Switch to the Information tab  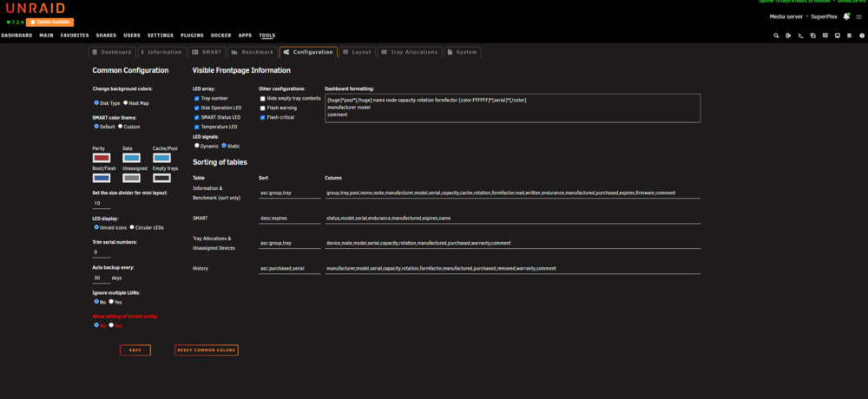click(x=161, y=52)
